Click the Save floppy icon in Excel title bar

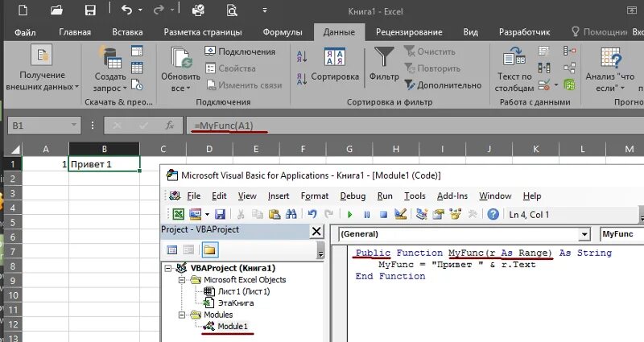pos(90,10)
